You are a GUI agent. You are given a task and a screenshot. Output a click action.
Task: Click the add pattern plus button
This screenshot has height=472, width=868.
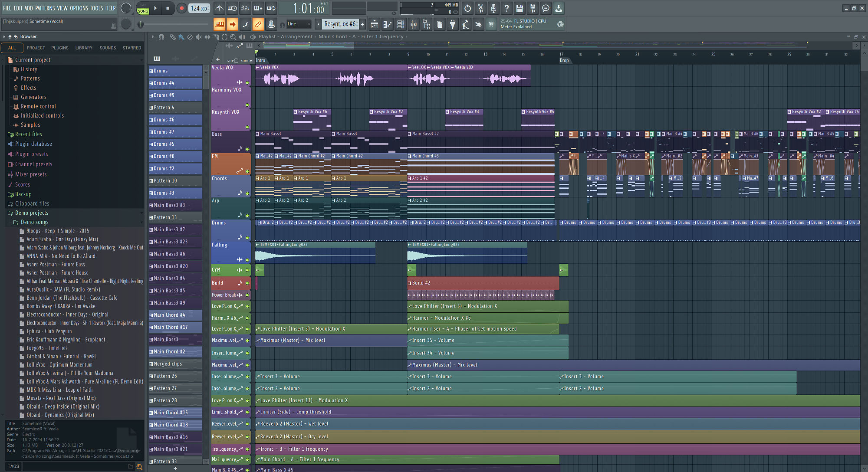362,24
